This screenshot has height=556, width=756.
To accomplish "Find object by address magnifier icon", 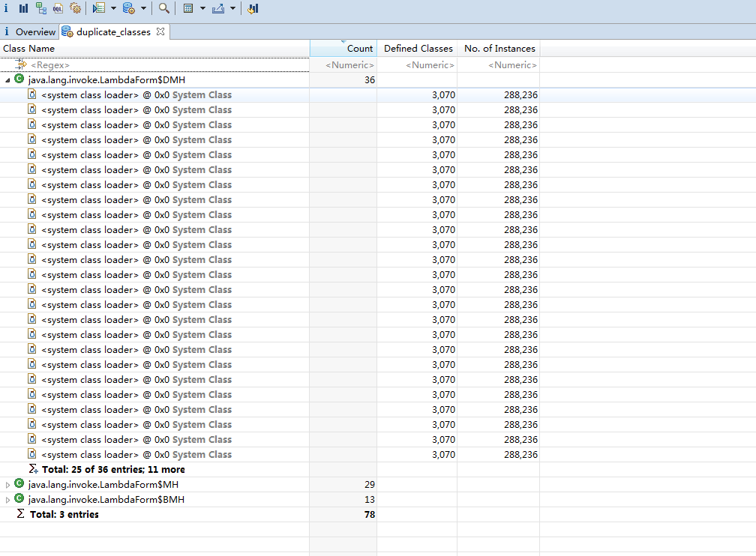I will pyautogui.click(x=164, y=8).
